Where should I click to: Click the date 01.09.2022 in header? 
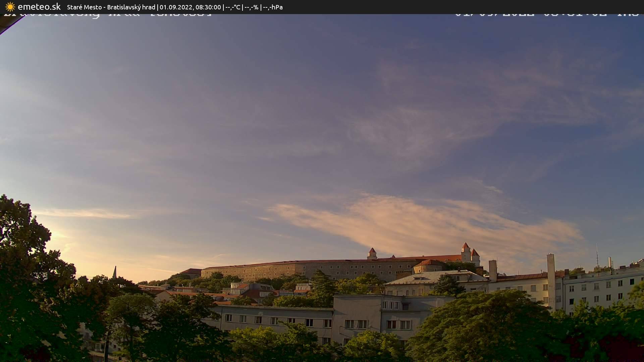tap(177, 7)
